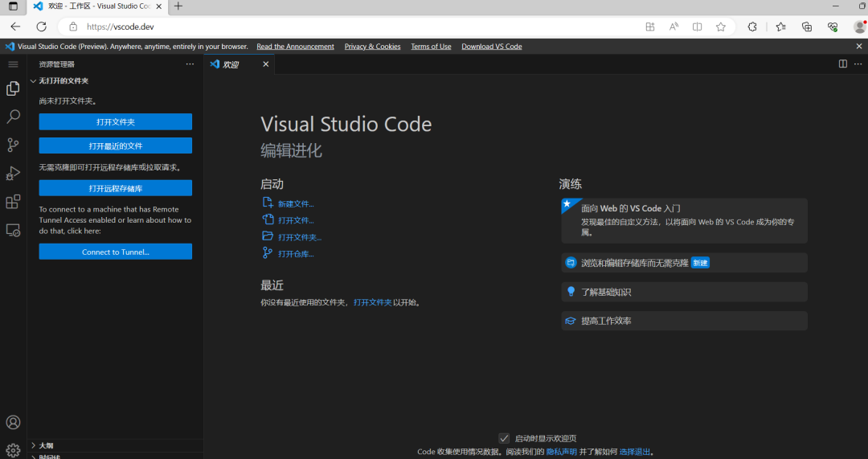
Task: Click 新建文件... link
Action: [x=296, y=203]
